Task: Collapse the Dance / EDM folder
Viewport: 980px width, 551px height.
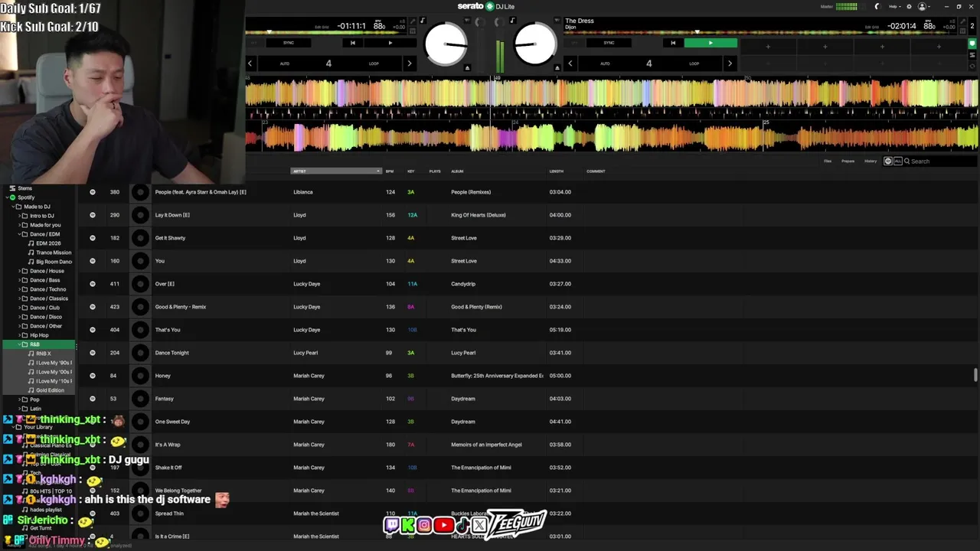Action: click(20, 234)
